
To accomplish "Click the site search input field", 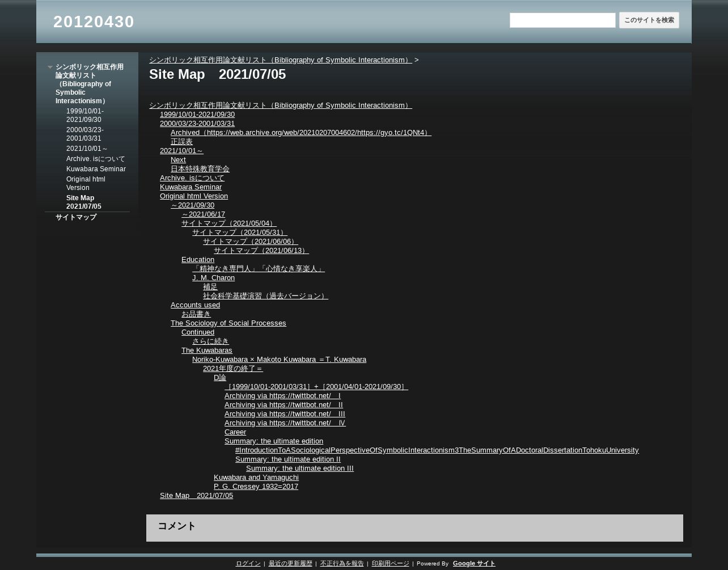I will click(x=562, y=20).
